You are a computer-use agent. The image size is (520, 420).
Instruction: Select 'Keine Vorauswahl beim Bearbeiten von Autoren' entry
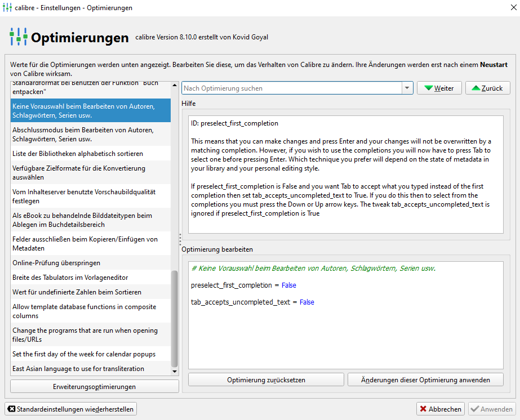pyautogui.click(x=91, y=111)
